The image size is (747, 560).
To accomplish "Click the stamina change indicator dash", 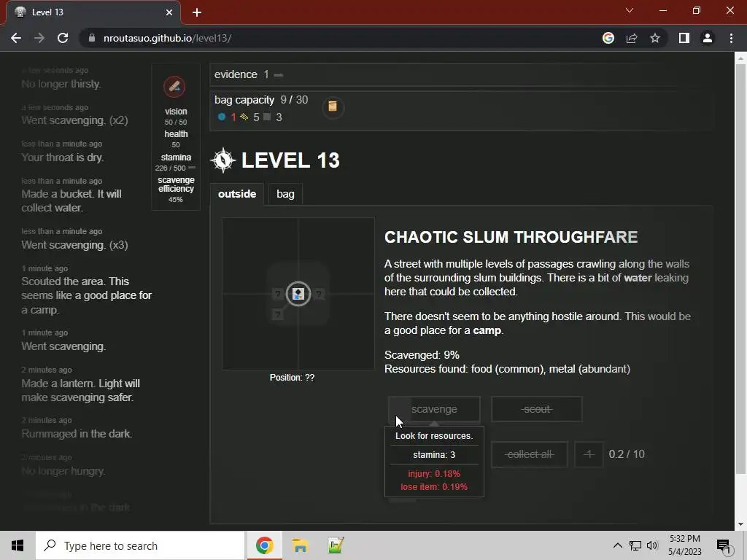I will (x=192, y=168).
